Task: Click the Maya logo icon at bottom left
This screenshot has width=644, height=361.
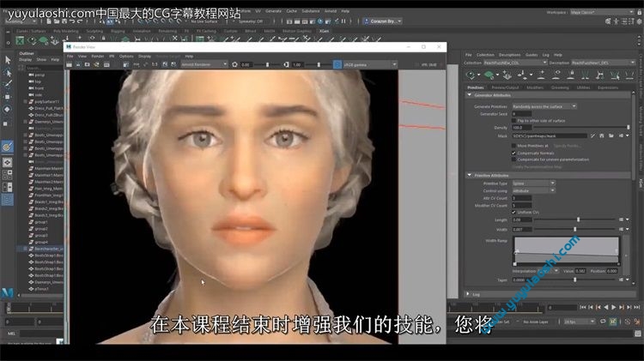Action: pyautogui.click(x=8, y=292)
